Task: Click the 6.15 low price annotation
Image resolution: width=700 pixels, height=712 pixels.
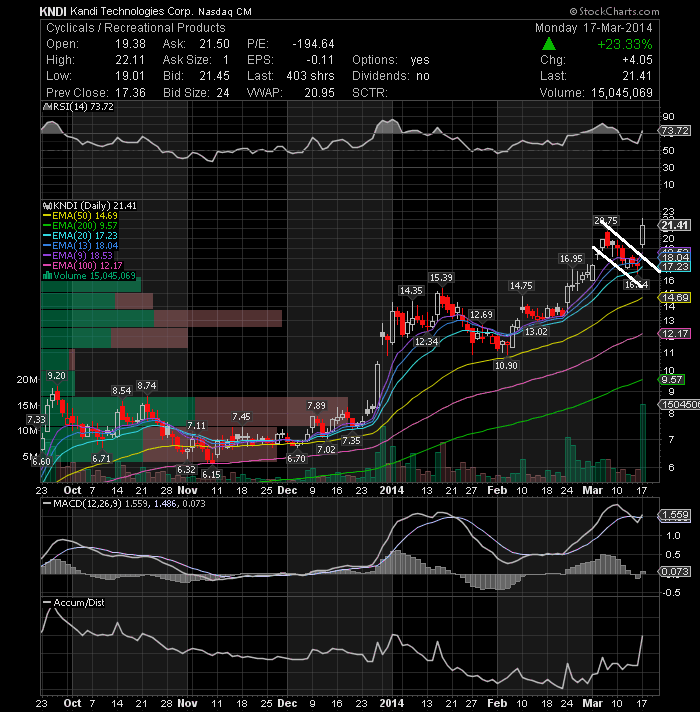Action: coord(211,475)
